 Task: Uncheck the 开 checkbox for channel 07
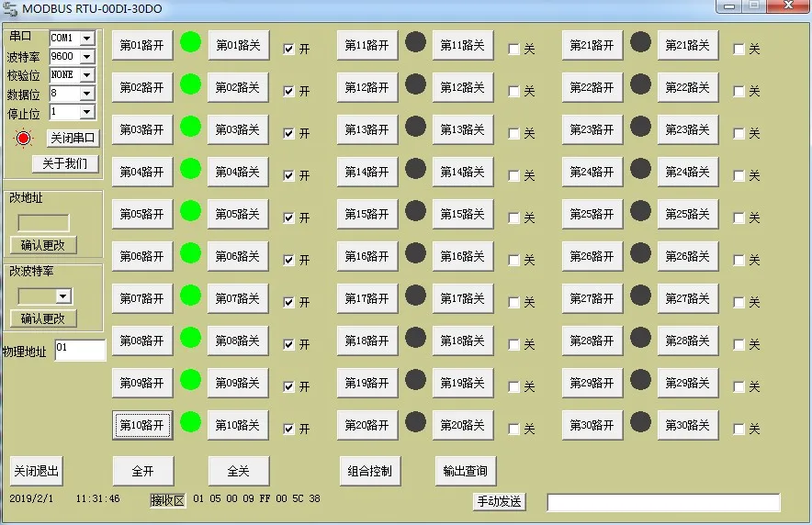coord(289,302)
